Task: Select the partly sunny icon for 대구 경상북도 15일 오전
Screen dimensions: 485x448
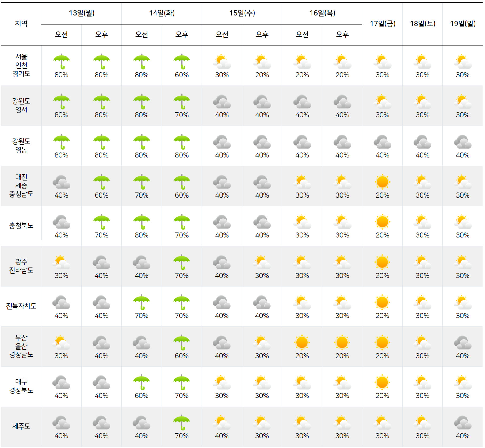Action: tap(222, 382)
